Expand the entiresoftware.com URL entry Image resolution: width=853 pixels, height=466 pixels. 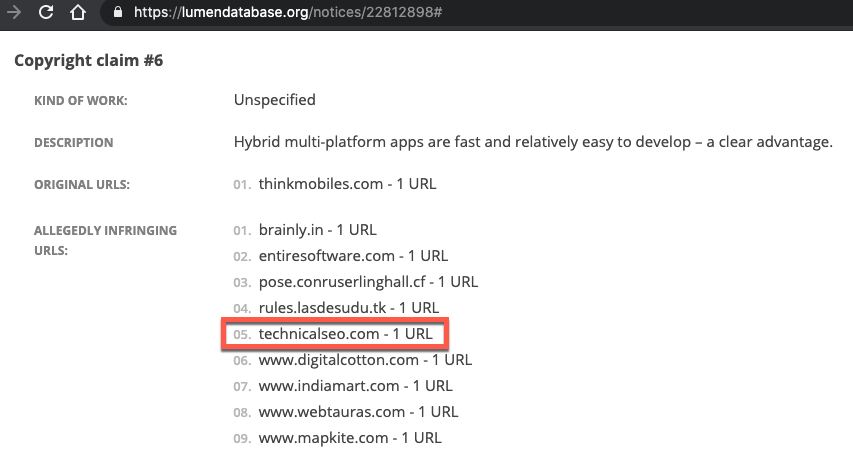click(x=353, y=256)
